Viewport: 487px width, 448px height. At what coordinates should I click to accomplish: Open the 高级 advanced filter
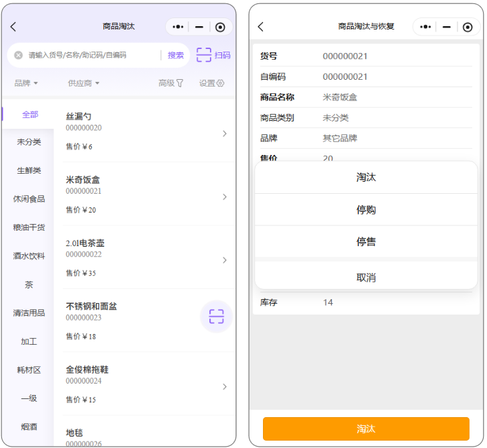pos(170,83)
